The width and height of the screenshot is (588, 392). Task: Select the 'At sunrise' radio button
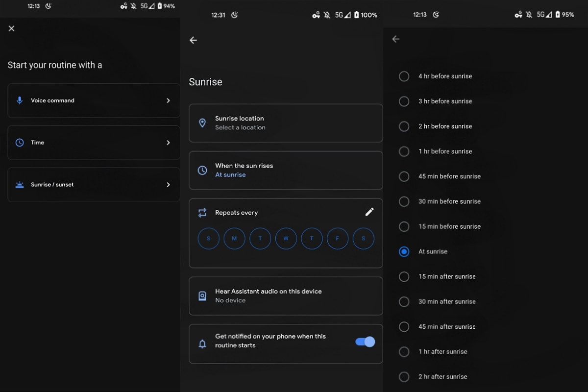point(404,251)
